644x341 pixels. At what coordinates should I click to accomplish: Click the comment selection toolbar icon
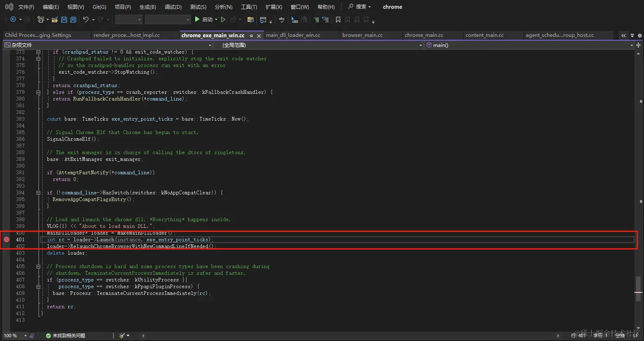tap(295, 20)
